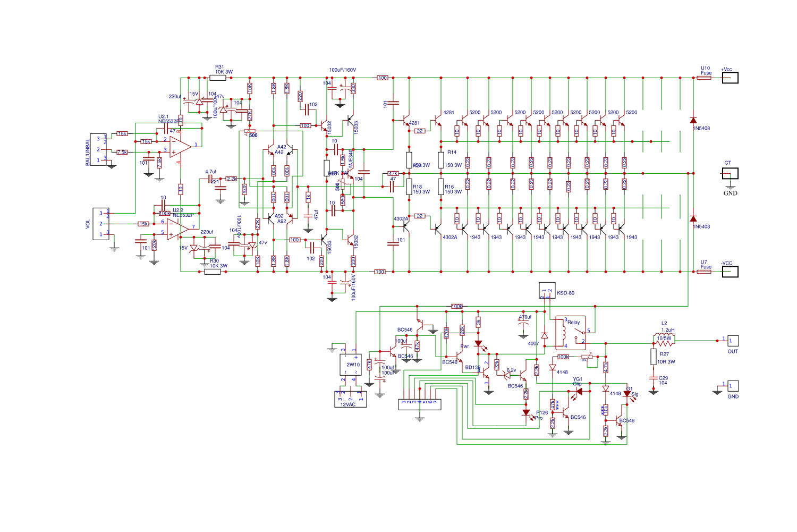797x532 pixels.
Task: Select the U2.2 NE5532P op-amp symbol
Action: coord(178,229)
